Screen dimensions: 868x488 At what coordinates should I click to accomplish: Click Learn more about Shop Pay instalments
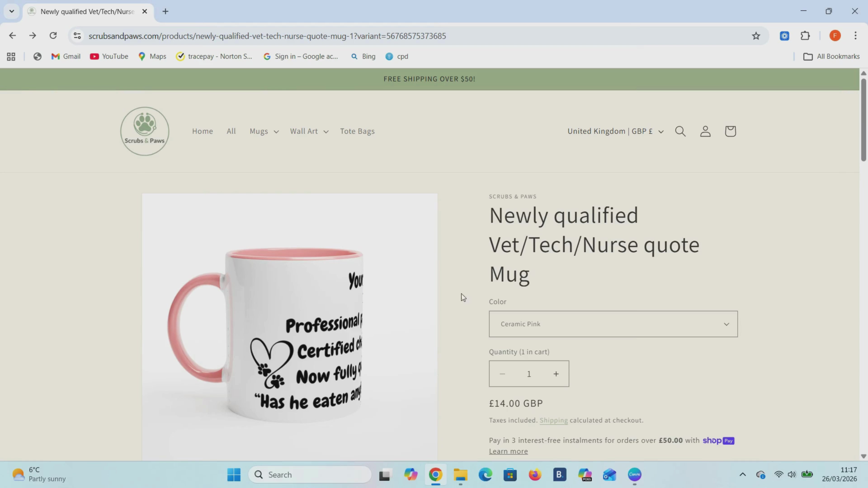(x=508, y=451)
